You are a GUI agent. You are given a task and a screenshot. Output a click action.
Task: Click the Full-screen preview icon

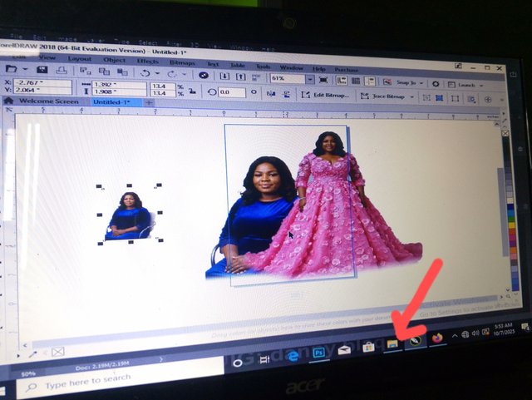[x=323, y=80]
